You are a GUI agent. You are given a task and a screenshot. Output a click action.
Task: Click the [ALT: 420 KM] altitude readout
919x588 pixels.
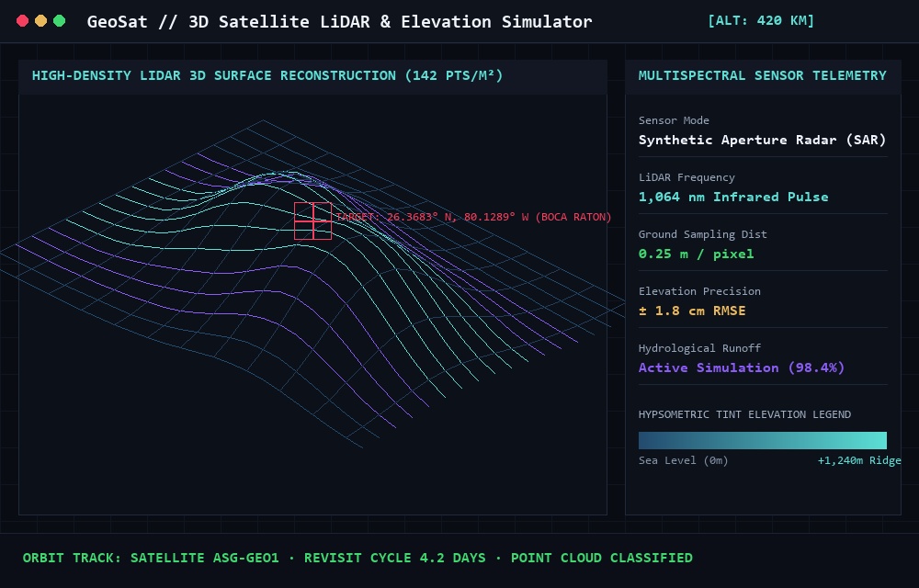pos(761,20)
